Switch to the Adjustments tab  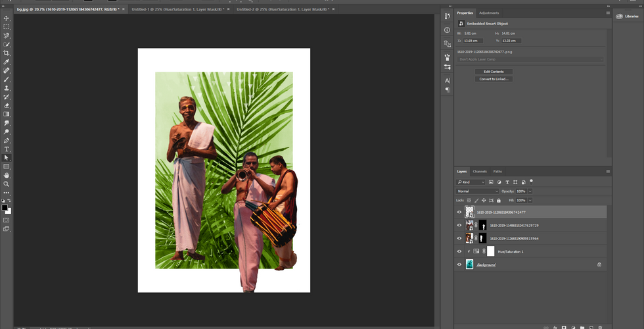click(489, 13)
